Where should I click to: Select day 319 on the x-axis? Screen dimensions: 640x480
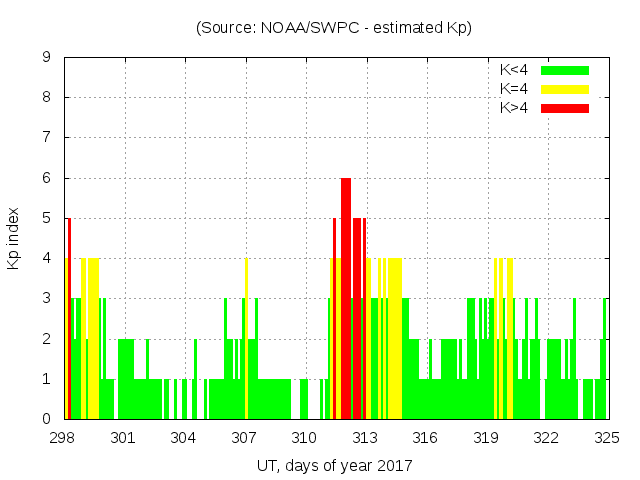[x=486, y=437]
